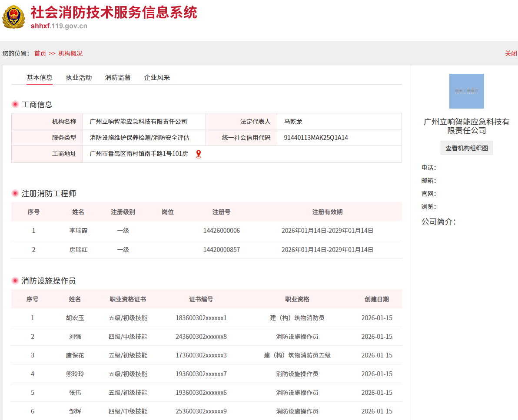
Task: Click the shhxf.119.gov.cn site address
Action: point(59,26)
